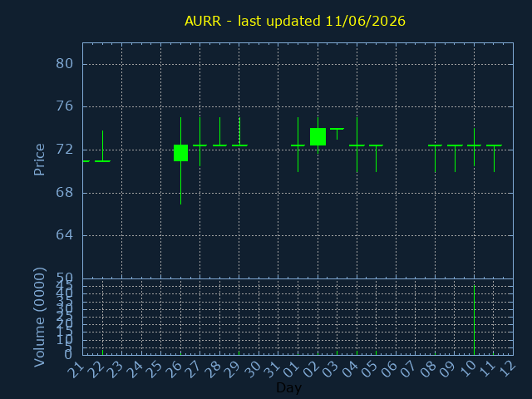Image resolution: width=532 pixels, height=399 pixels.
Task: Click the '02' day axis label
Action: (x=310, y=369)
